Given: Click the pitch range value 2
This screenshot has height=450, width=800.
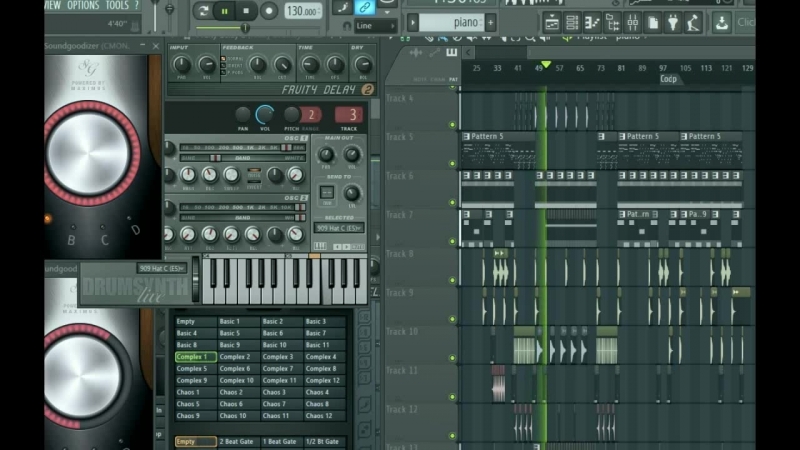Looking at the screenshot, I should [311, 115].
